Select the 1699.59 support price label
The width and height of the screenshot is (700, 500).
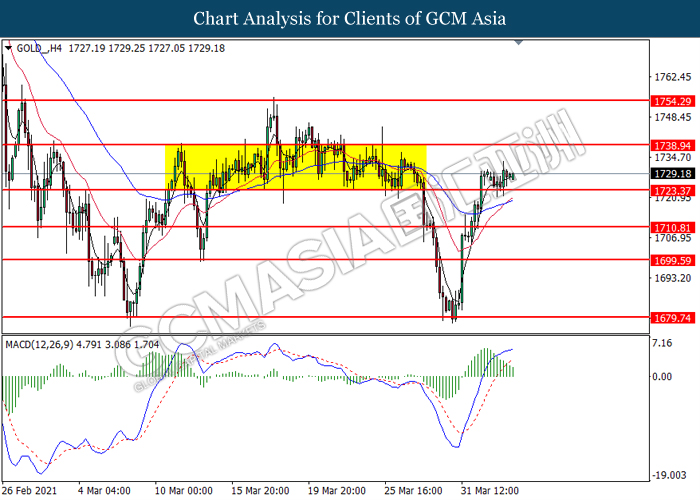click(672, 261)
